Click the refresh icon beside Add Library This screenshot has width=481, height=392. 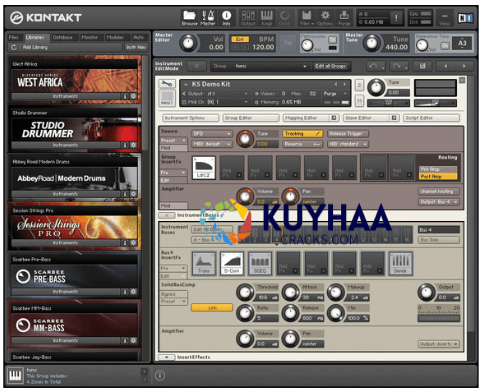14,47
